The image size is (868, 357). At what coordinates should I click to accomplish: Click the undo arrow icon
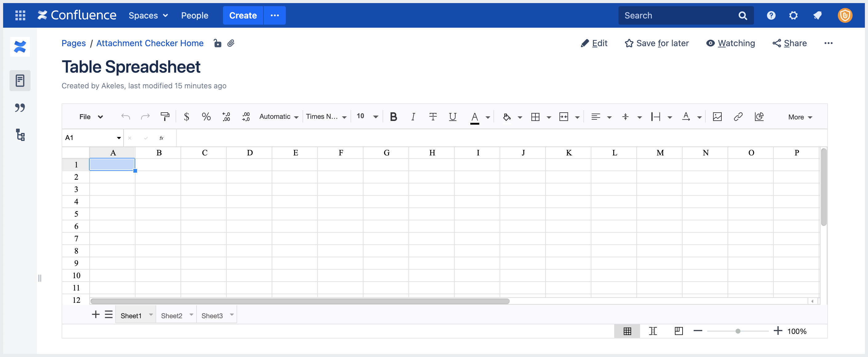coord(125,117)
